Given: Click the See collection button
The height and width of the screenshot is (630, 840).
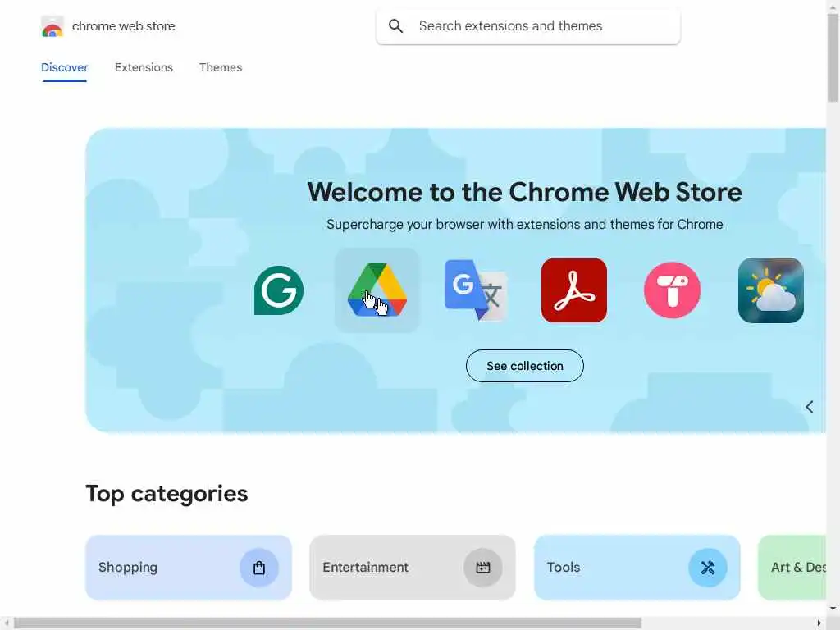Looking at the screenshot, I should tap(524, 366).
